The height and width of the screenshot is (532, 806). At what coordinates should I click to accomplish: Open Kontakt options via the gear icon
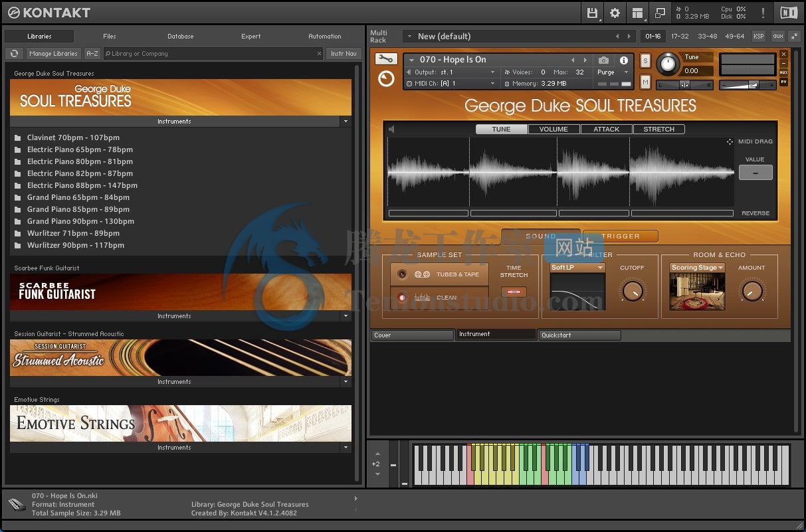(x=615, y=12)
